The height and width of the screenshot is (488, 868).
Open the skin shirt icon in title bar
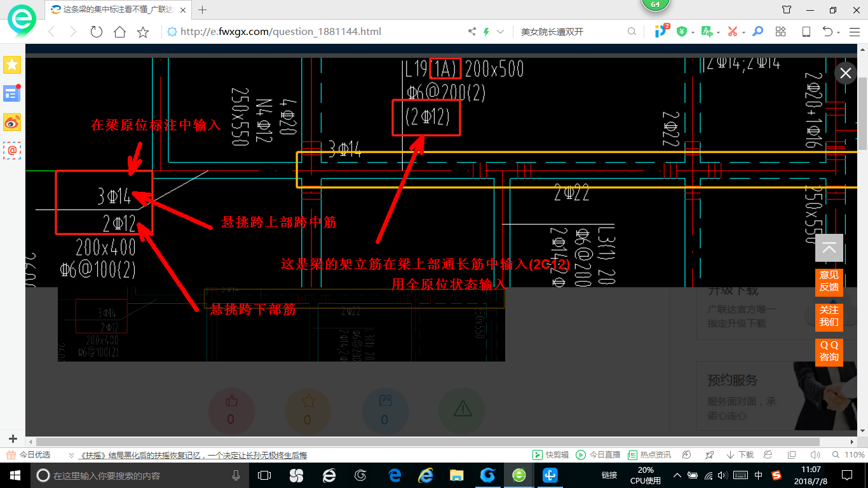point(787,10)
